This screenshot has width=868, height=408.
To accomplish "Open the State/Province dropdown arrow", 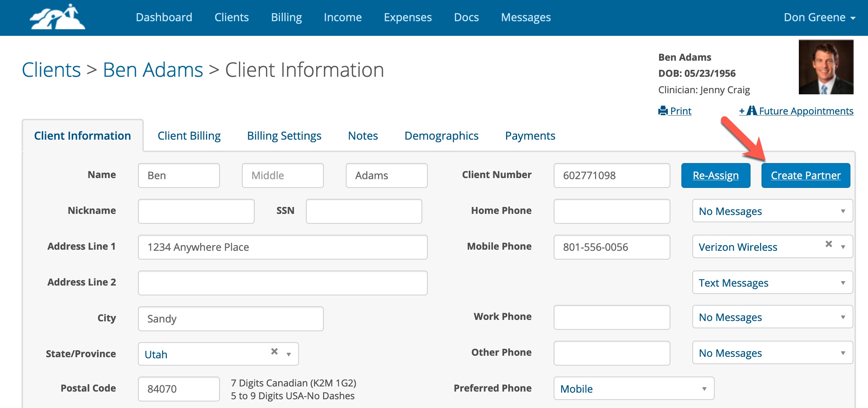I will click(x=289, y=354).
